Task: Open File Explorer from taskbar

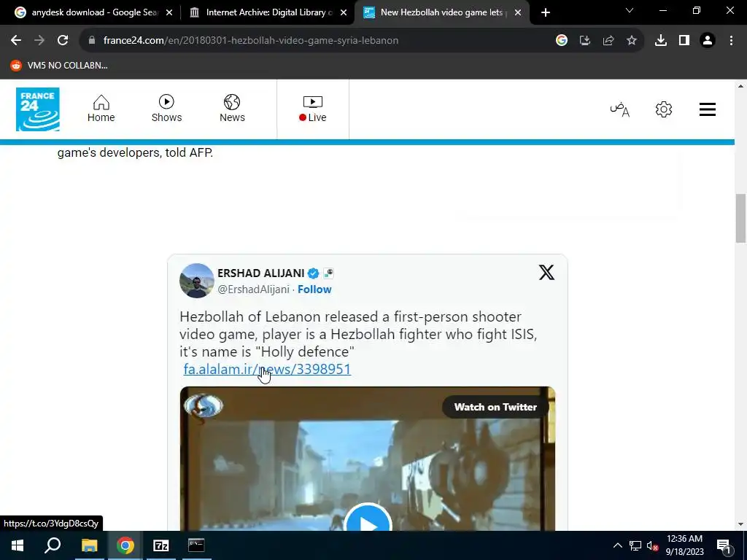Action: tap(89, 545)
